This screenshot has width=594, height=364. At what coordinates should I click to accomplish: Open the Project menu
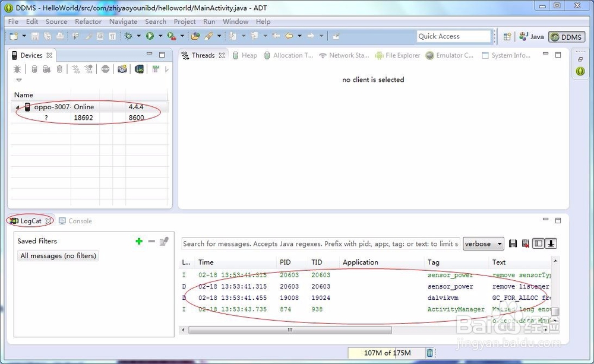point(185,21)
